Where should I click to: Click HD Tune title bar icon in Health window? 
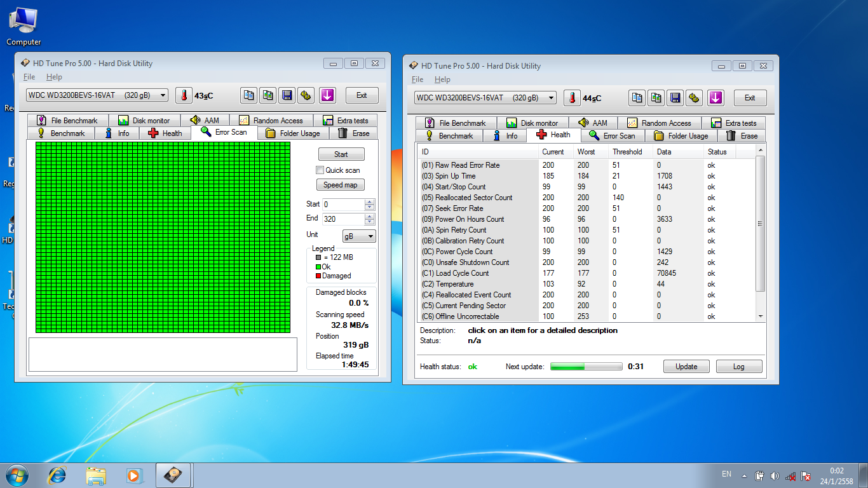[x=413, y=65]
